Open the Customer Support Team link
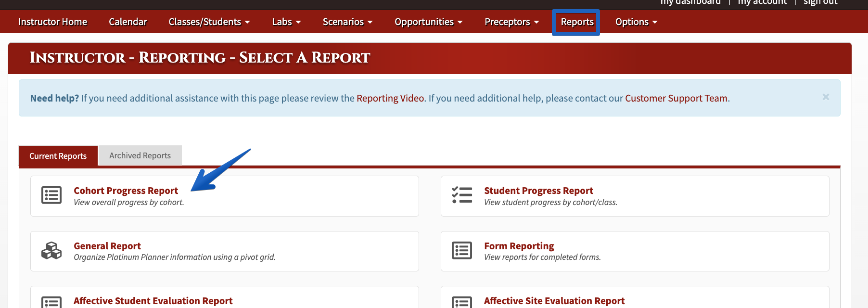The height and width of the screenshot is (308, 868). pyautogui.click(x=676, y=98)
